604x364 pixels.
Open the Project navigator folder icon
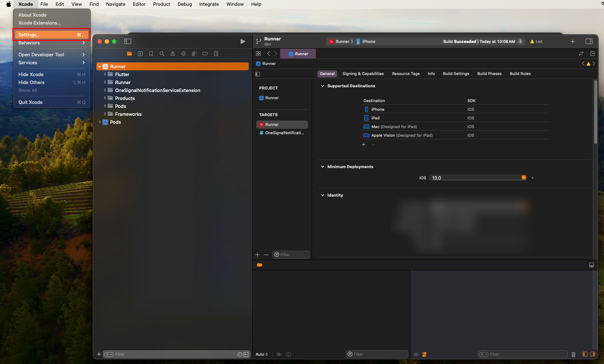[x=129, y=53]
